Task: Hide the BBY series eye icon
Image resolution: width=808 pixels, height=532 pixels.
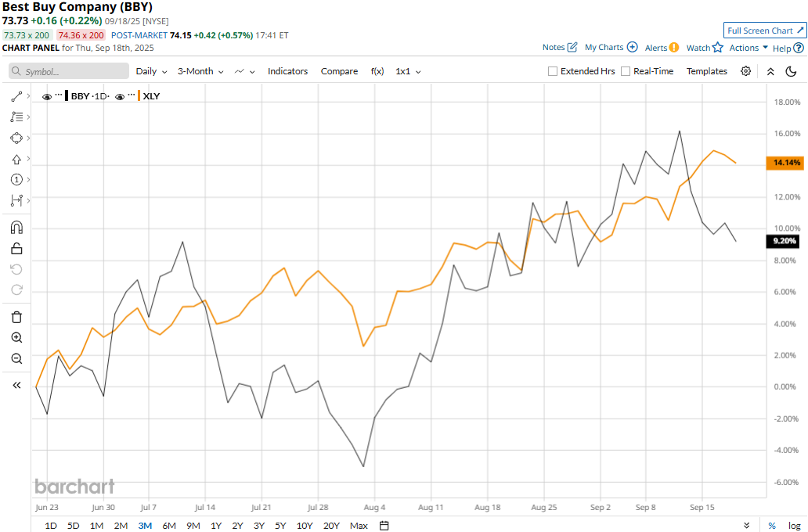Action: point(47,96)
